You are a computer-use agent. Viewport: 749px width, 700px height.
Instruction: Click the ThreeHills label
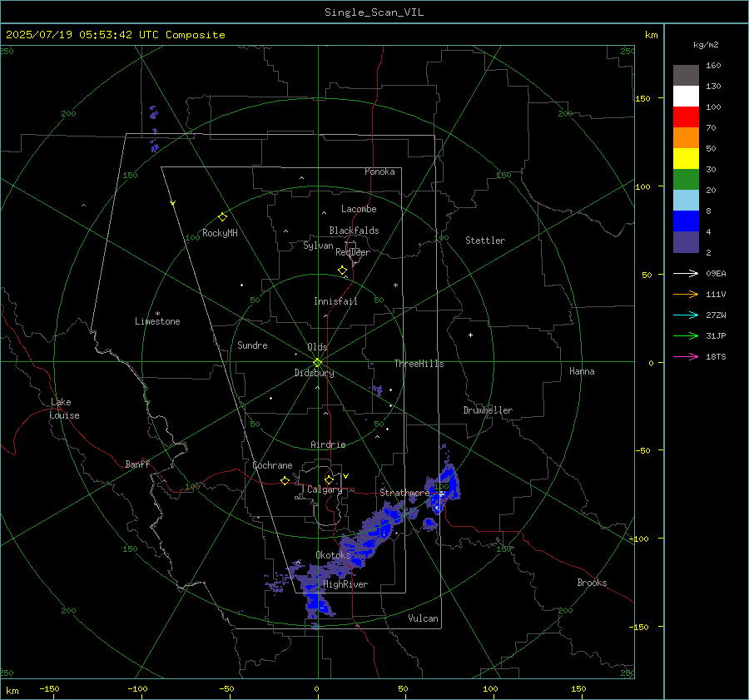point(419,364)
